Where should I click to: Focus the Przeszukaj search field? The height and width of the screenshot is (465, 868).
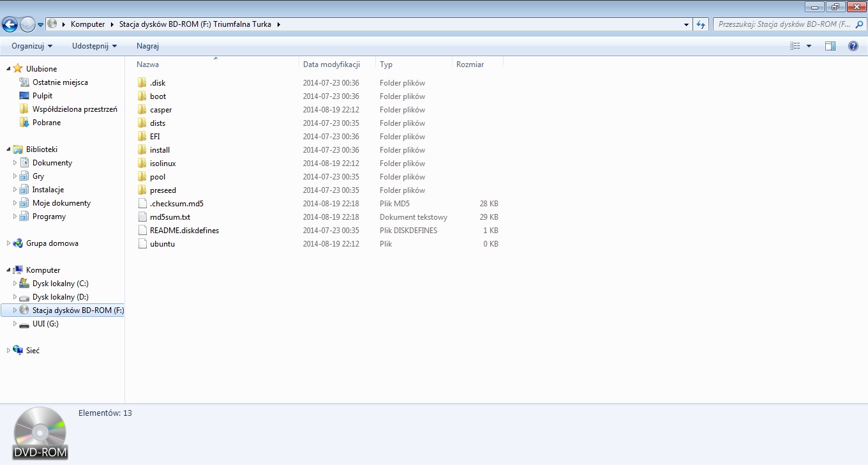782,24
